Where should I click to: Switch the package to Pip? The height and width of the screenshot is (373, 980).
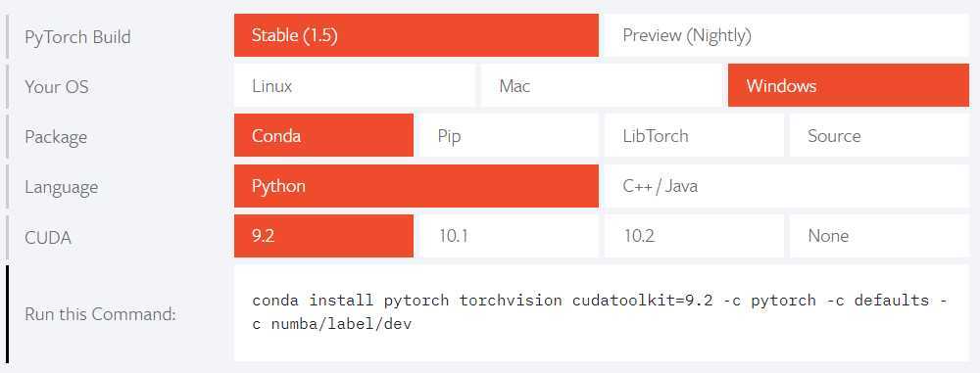(509, 135)
